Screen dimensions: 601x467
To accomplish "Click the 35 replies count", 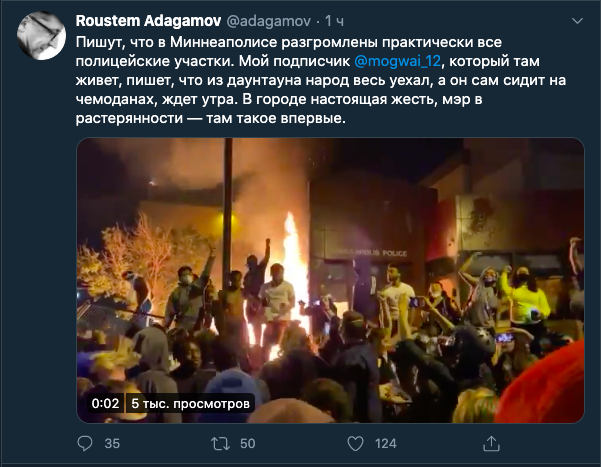I will click(112, 444).
